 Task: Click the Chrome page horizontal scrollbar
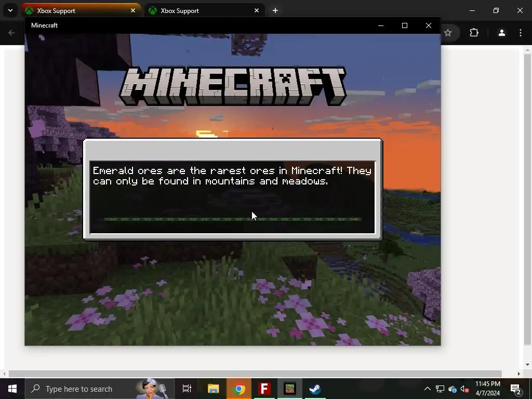[x=255, y=374]
